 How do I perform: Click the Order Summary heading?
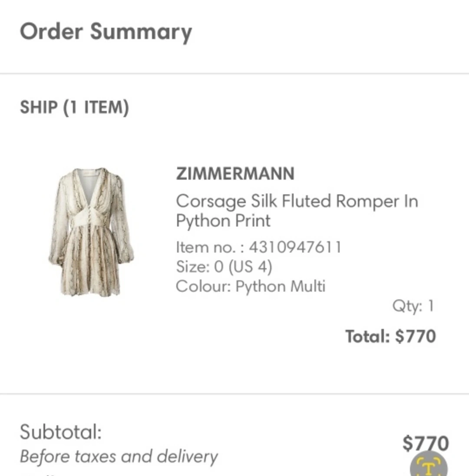click(x=106, y=32)
